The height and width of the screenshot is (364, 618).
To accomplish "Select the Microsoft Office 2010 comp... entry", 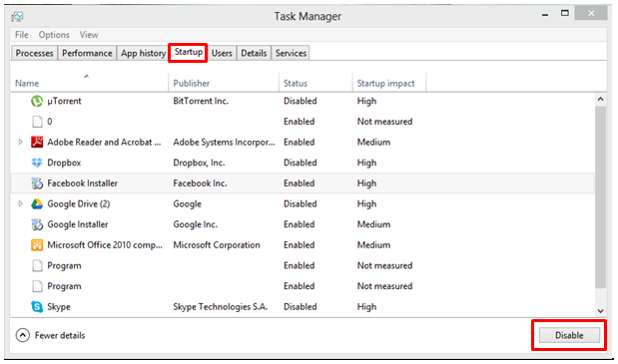I will 105,245.
